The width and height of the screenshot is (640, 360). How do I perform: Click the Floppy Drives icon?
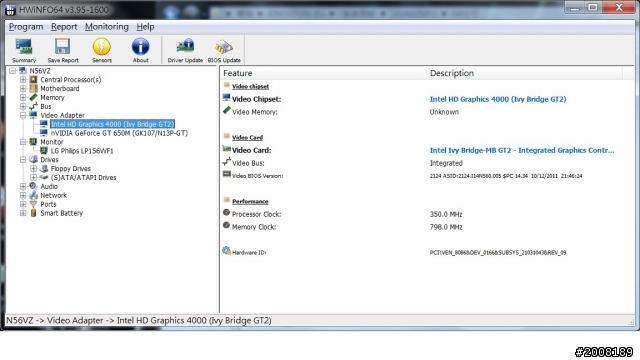tap(44, 169)
